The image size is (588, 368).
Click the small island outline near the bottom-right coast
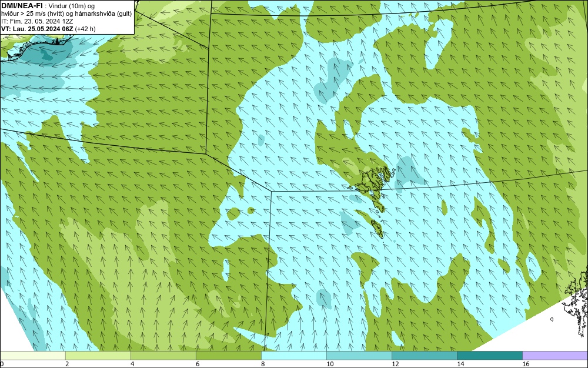pos(552,319)
